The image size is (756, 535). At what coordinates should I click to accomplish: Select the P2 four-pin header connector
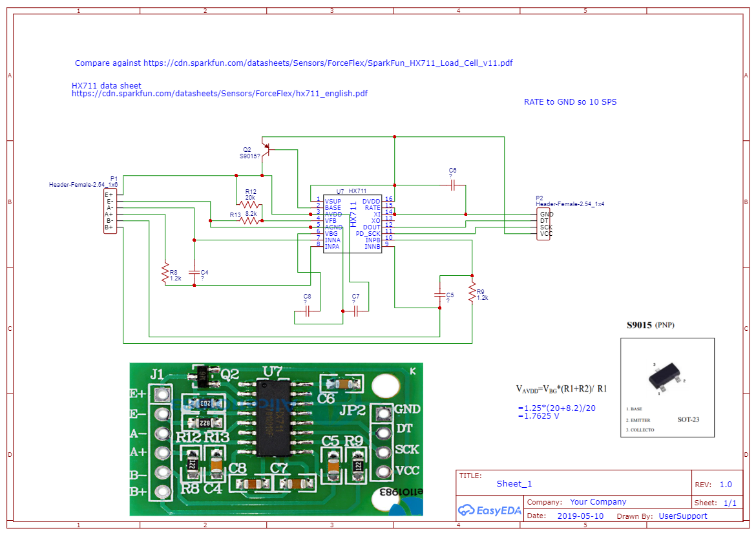pyautogui.click(x=543, y=224)
